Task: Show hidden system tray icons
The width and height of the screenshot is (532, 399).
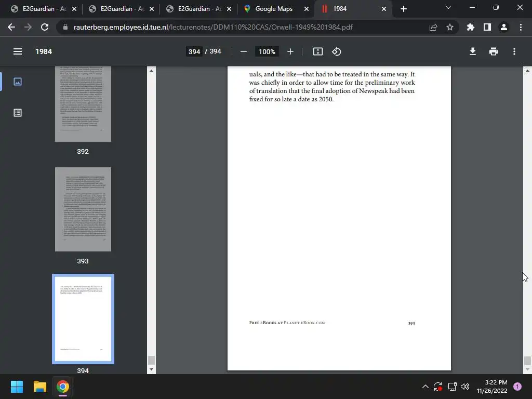Action: pos(425,387)
